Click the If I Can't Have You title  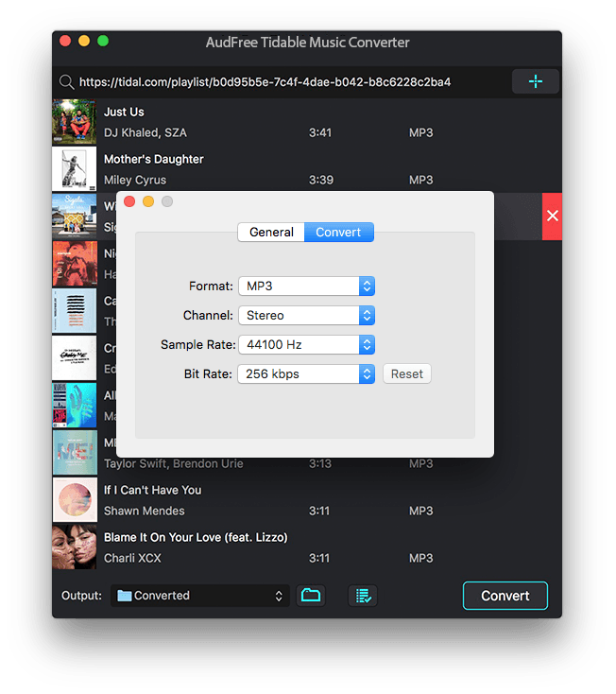pos(152,490)
